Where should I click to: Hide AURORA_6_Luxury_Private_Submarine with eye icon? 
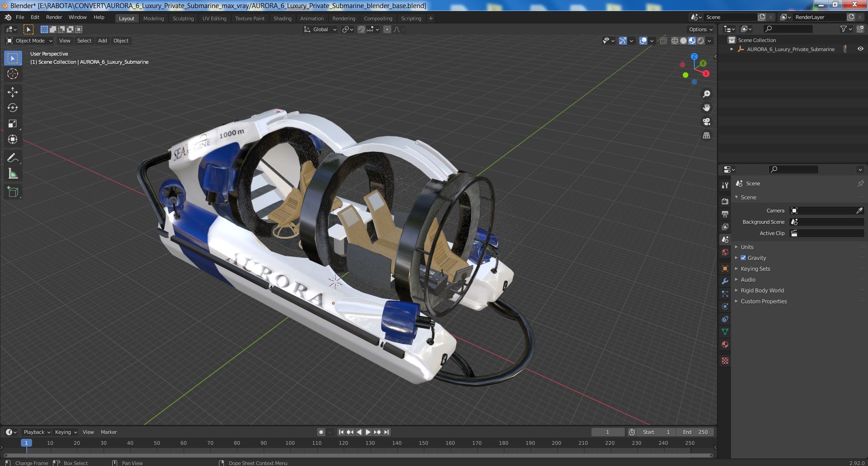(x=860, y=49)
